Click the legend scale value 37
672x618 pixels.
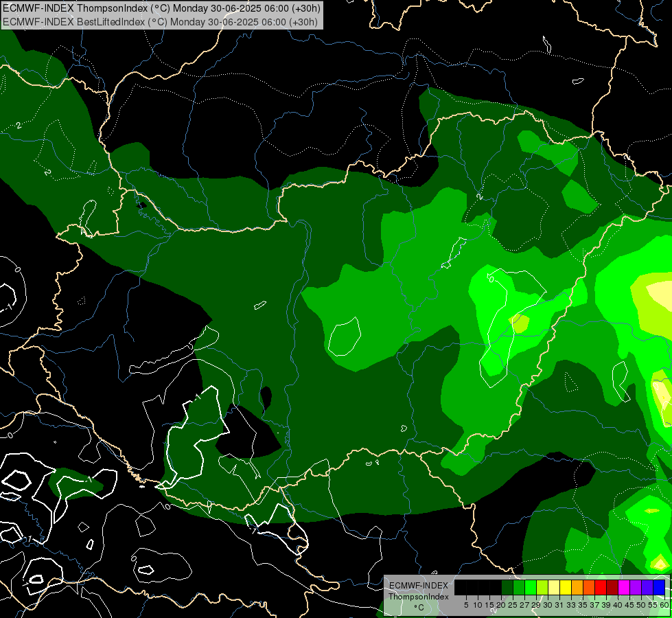pos(594,605)
